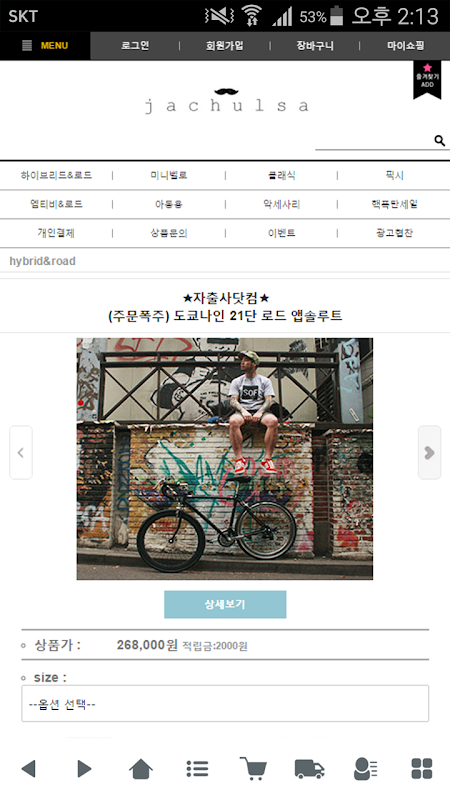Open the 로그인 tab
The width and height of the screenshot is (450, 800).
click(x=135, y=46)
